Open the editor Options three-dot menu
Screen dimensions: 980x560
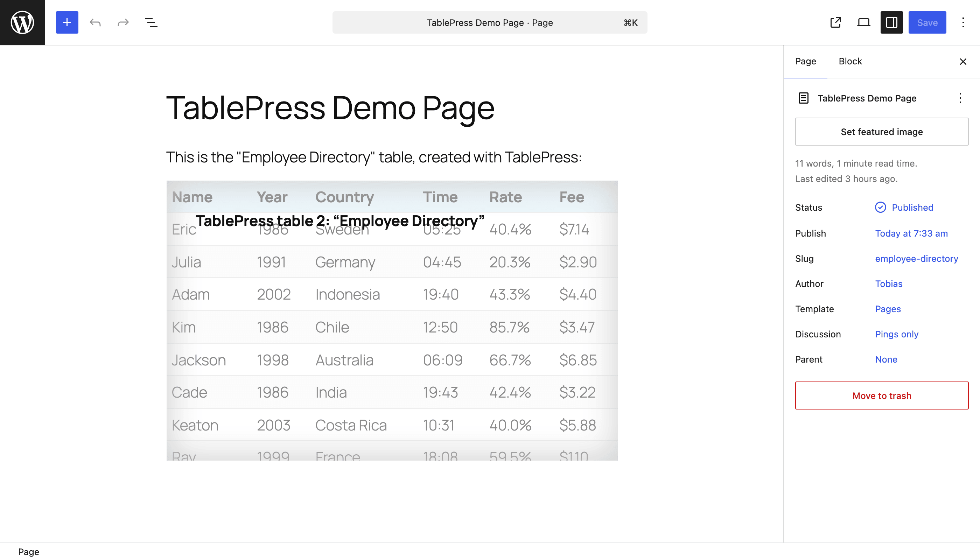pyautogui.click(x=963, y=22)
